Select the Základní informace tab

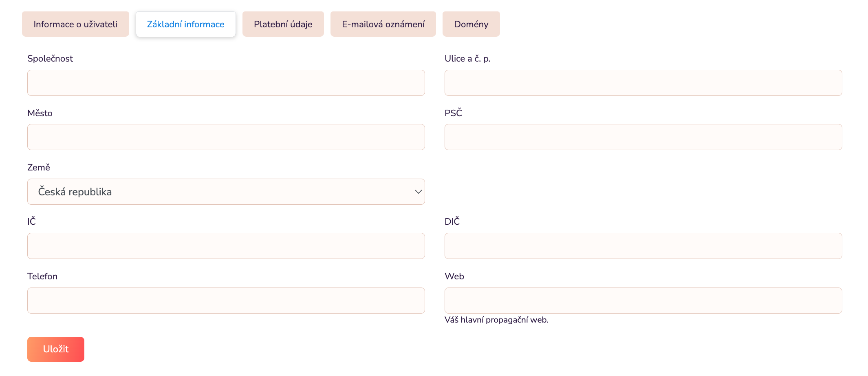coord(185,24)
